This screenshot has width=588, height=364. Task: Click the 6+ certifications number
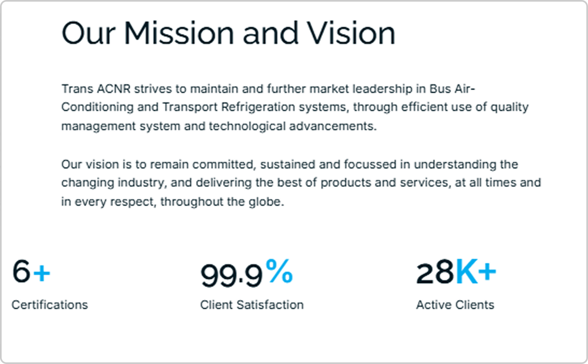point(31,271)
